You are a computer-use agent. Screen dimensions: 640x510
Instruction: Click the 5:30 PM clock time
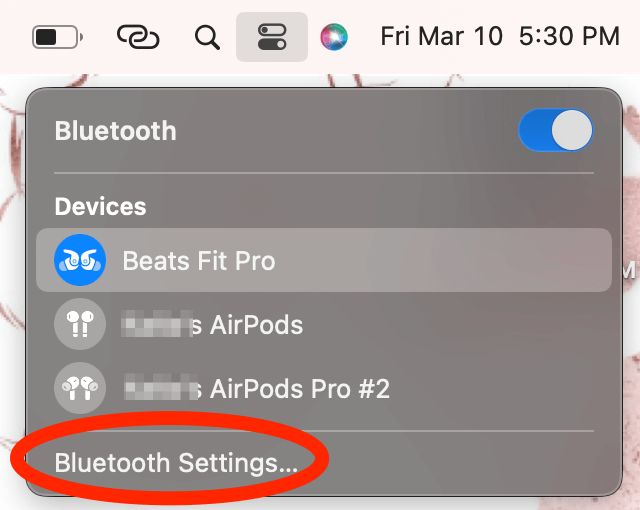pos(569,36)
